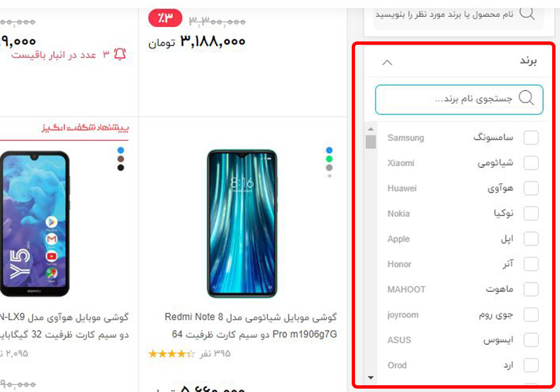
Task: Check the Xiaomi brand checkbox
Action: (x=531, y=163)
